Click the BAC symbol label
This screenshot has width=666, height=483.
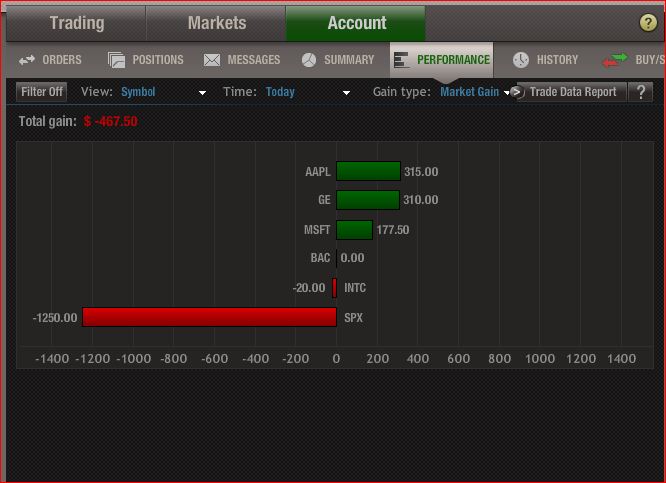320,258
